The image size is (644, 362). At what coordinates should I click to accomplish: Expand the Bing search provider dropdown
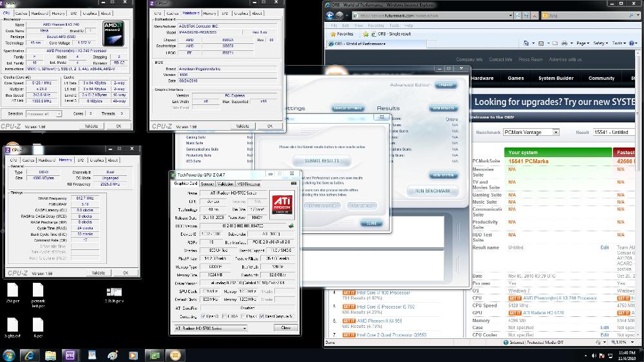637,15
